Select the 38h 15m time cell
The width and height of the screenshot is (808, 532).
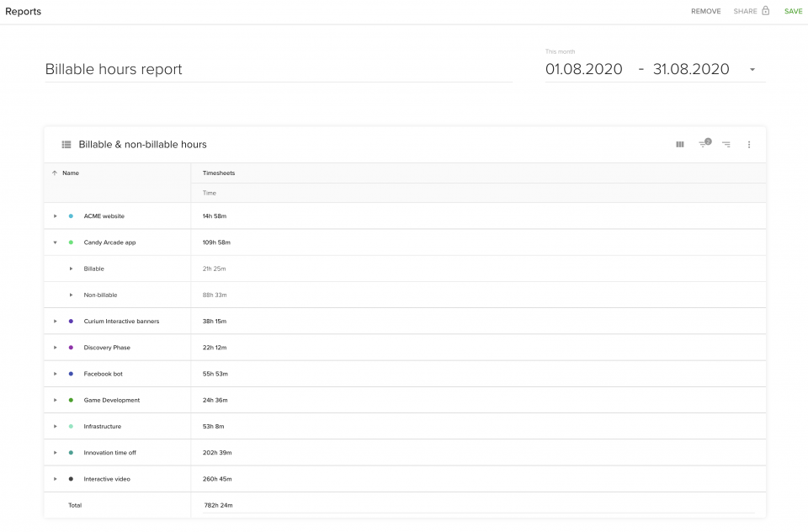pyautogui.click(x=215, y=322)
